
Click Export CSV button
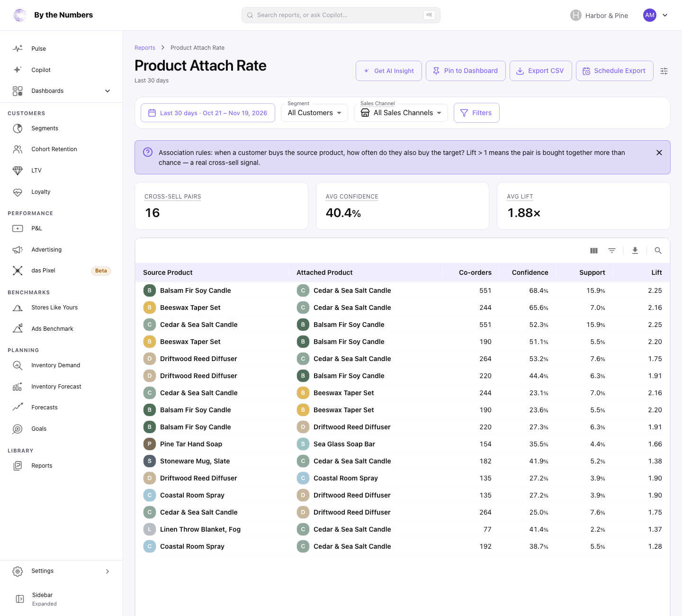[541, 71]
